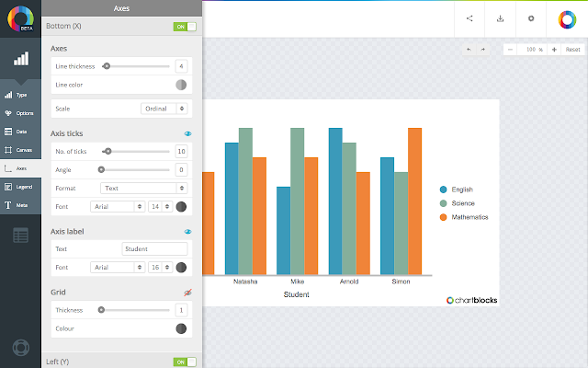The height and width of the screenshot is (368, 588).
Task: Open the help lifebuoy icon in sidebar
Action: pyautogui.click(x=20, y=348)
